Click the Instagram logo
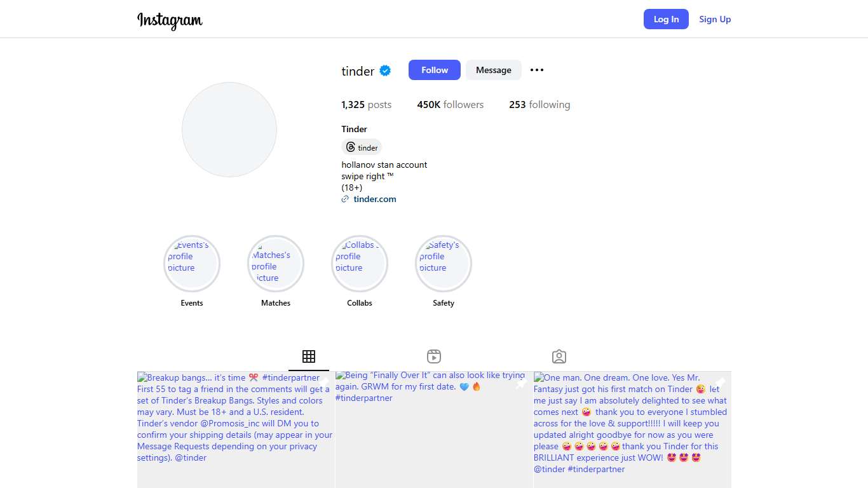The width and height of the screenshot is (868, 488). [170, 21]
